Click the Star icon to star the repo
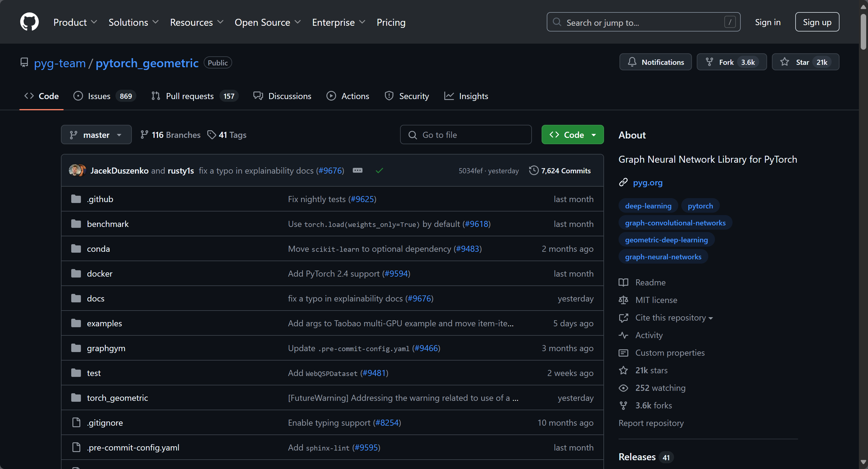 pyautogui.click(x=784, y=62)
